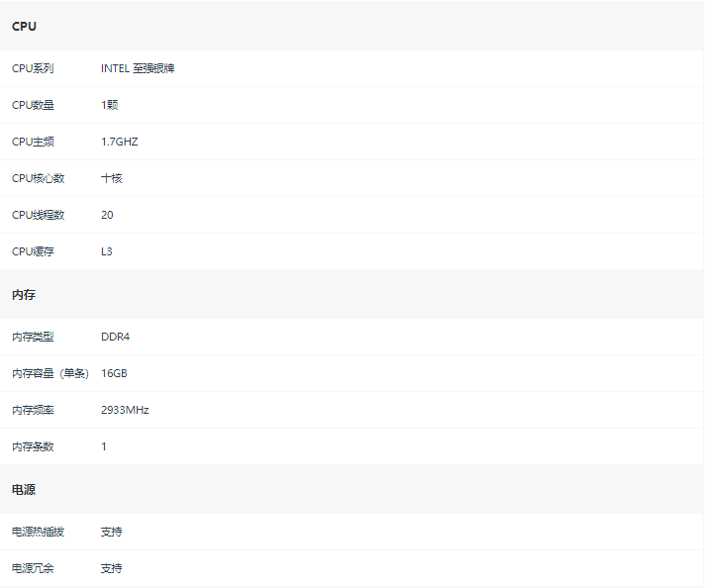Select the 内存条数 label
Image resolution: width=714 pixels, height=588 pixels.
pos(33,446)
